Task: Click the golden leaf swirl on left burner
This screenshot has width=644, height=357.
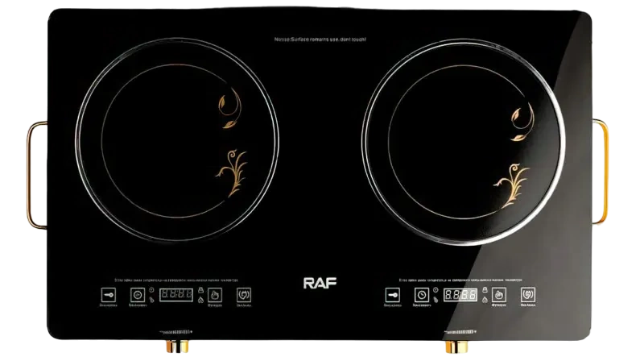Action: [x=229, y=108]
